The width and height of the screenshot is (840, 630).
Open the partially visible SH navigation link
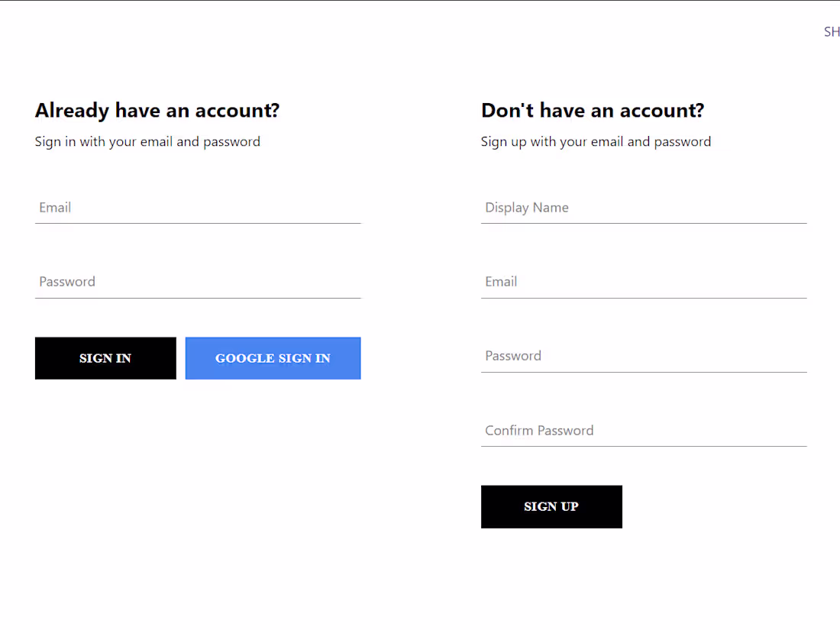(x=831, y=32)
